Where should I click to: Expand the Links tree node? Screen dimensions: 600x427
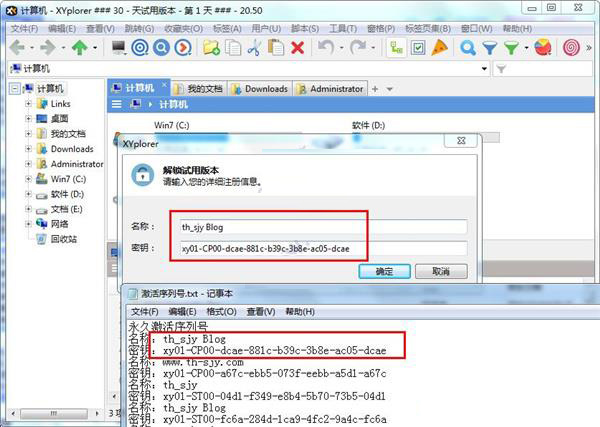(28, 104)
